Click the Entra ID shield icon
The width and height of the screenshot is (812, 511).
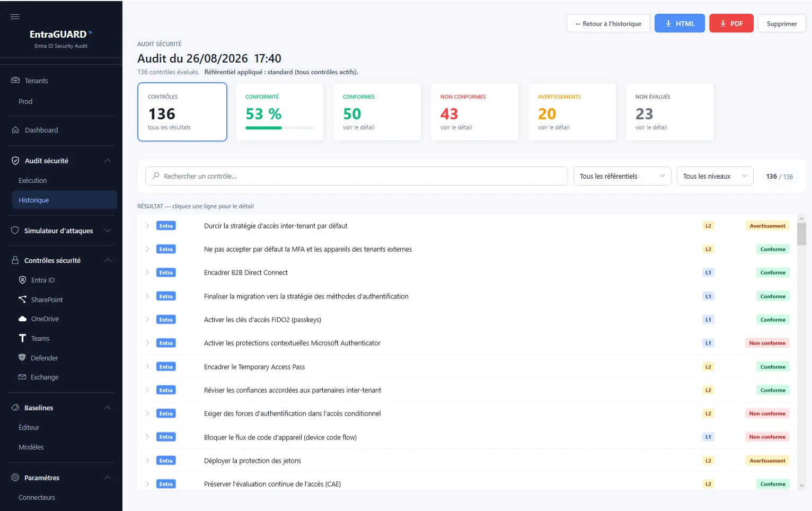click(x=22, y=280)
